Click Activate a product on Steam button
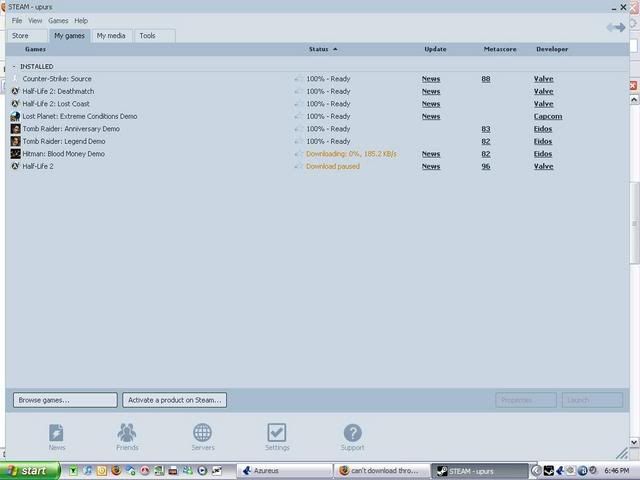 tap(175, 400)
